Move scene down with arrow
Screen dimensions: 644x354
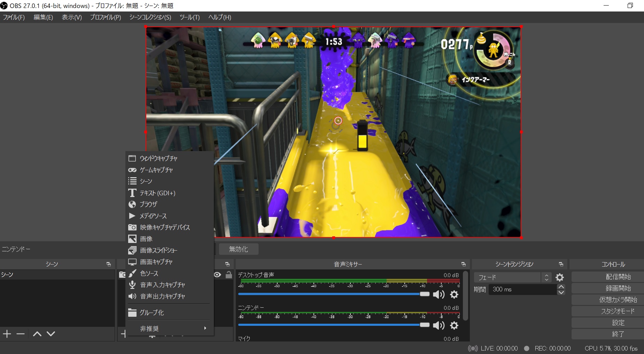coord(51,334)
